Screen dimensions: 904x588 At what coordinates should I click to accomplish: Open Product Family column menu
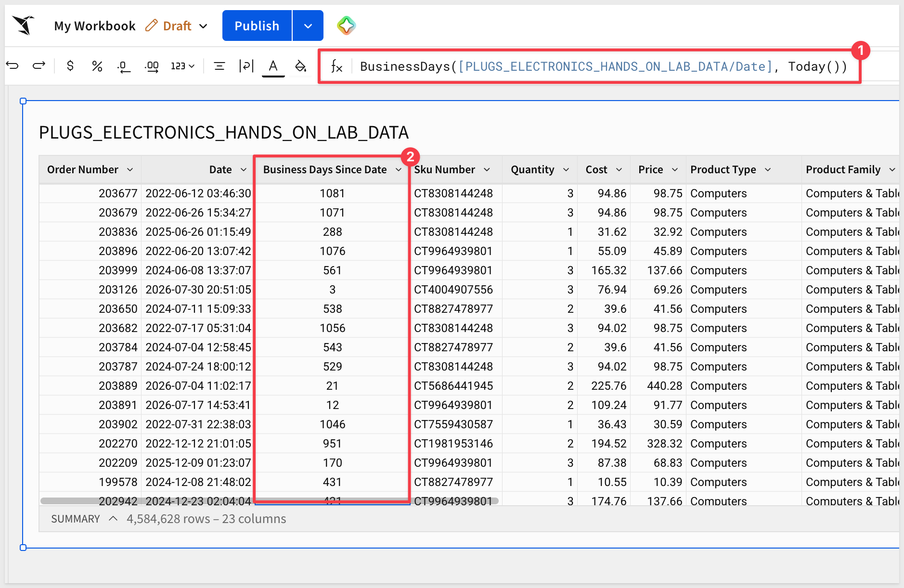coord(892,169)
